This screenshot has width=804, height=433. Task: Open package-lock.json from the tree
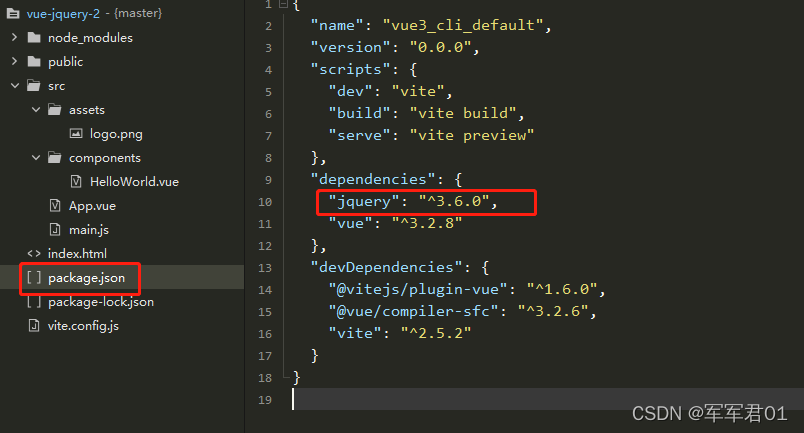tap(100, 302)
